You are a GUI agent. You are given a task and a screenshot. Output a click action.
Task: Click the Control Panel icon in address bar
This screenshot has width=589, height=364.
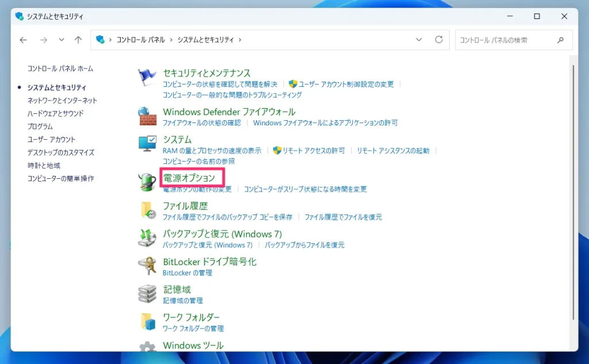pos(100,40)
